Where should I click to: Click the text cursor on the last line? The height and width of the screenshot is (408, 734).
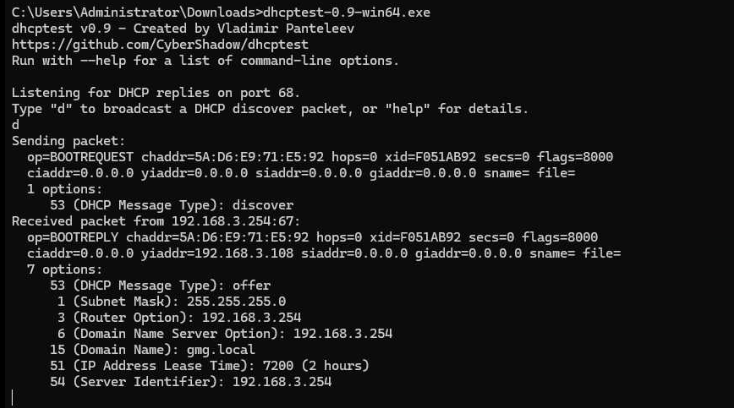pos(13,397)
